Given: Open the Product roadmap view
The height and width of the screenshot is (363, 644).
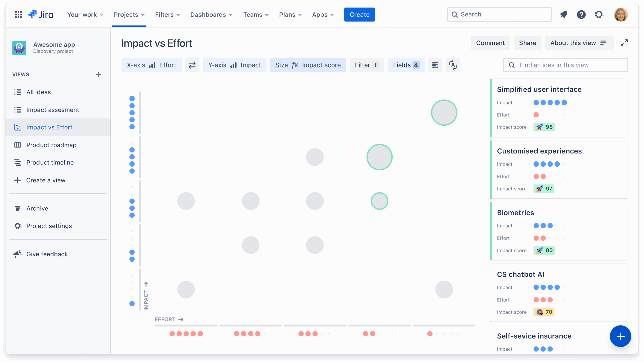Looking at the screenshot, I should point(51,145).
